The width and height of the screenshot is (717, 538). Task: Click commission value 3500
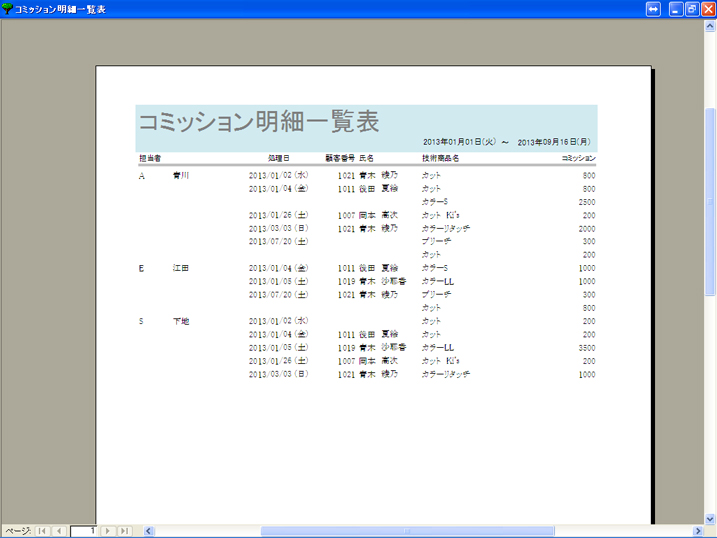point(587,348)
